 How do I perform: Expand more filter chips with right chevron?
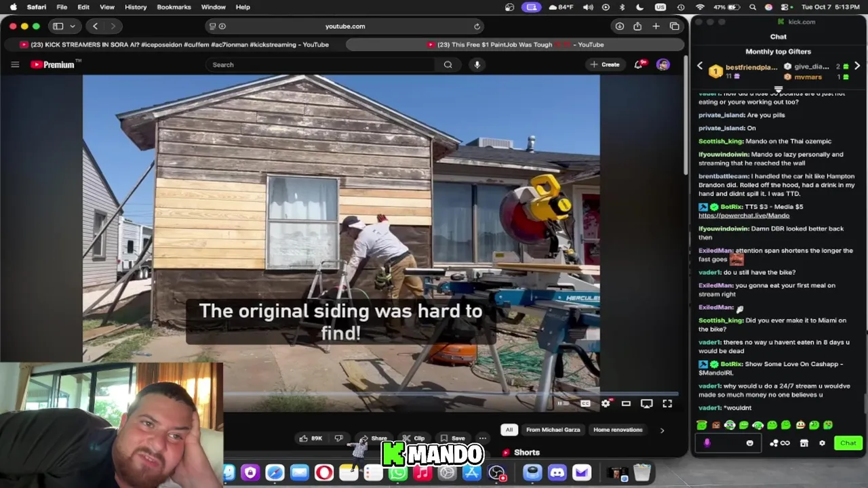tap(662, 430)
